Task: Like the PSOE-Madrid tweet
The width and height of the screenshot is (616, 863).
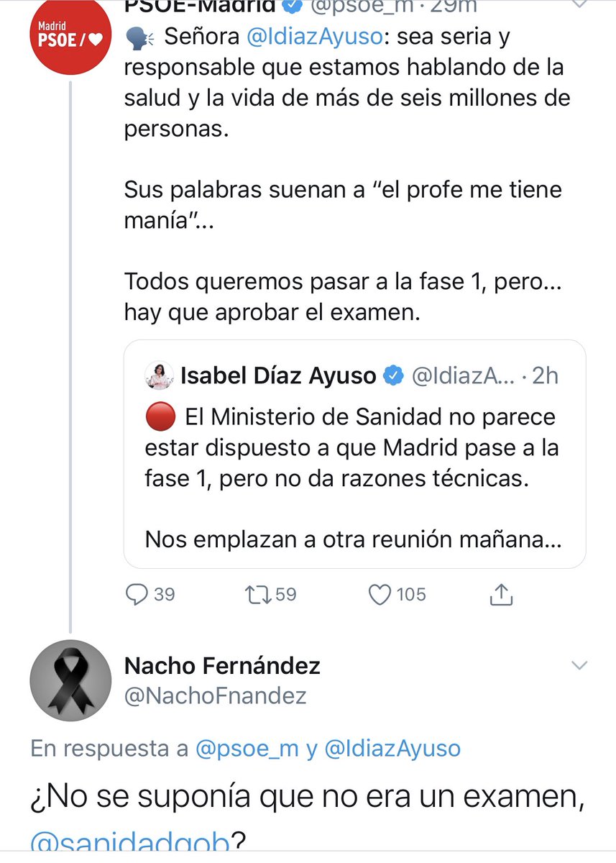Action: (x=380, y=594)
